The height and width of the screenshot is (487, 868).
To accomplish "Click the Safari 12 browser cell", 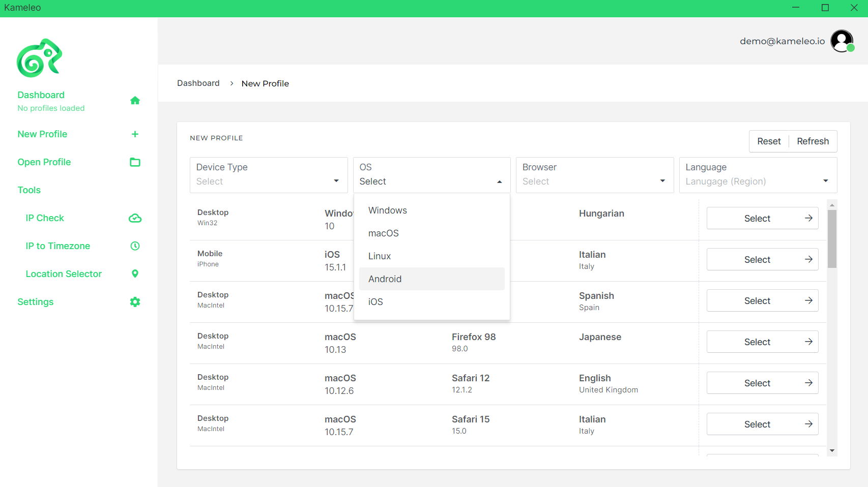I will pyautogui.click(x=471, y=383).
